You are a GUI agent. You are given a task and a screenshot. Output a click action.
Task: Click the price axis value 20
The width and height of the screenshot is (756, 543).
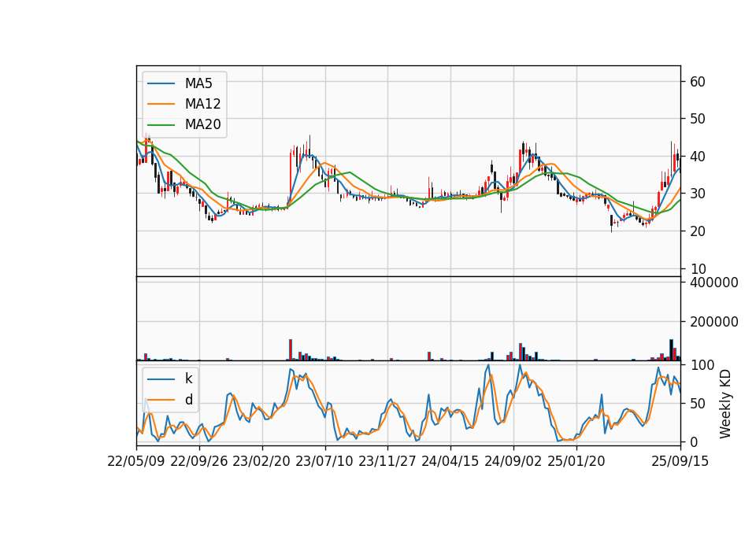(698, 231)
